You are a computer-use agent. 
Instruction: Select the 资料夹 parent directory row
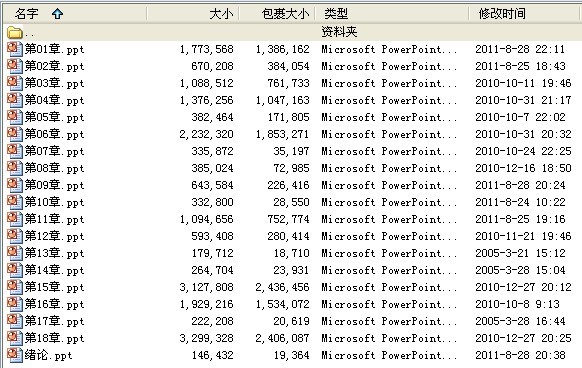click(291, 32)
